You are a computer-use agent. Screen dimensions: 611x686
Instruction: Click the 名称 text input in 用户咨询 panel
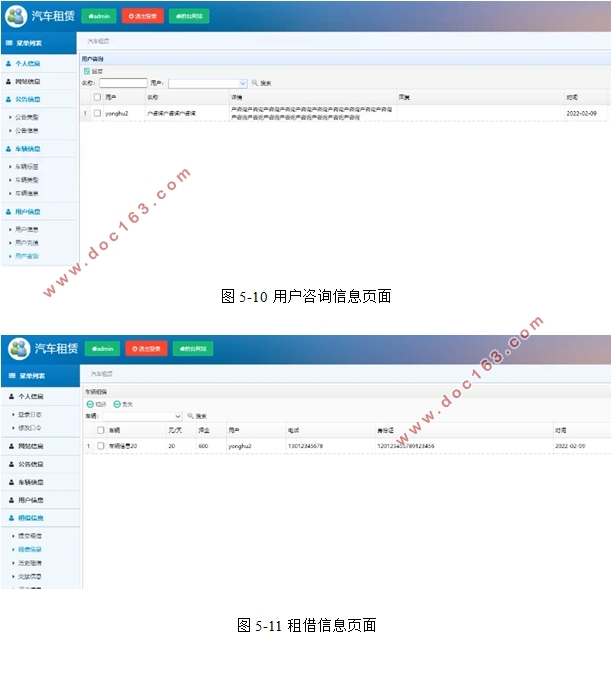point(123,83)
